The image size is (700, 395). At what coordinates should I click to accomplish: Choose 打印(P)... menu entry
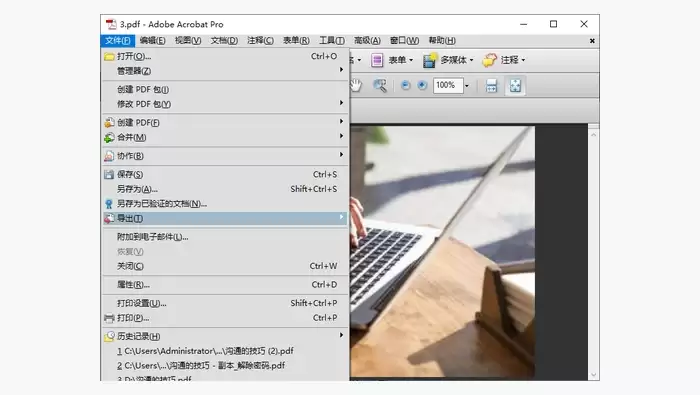(225, 318)
